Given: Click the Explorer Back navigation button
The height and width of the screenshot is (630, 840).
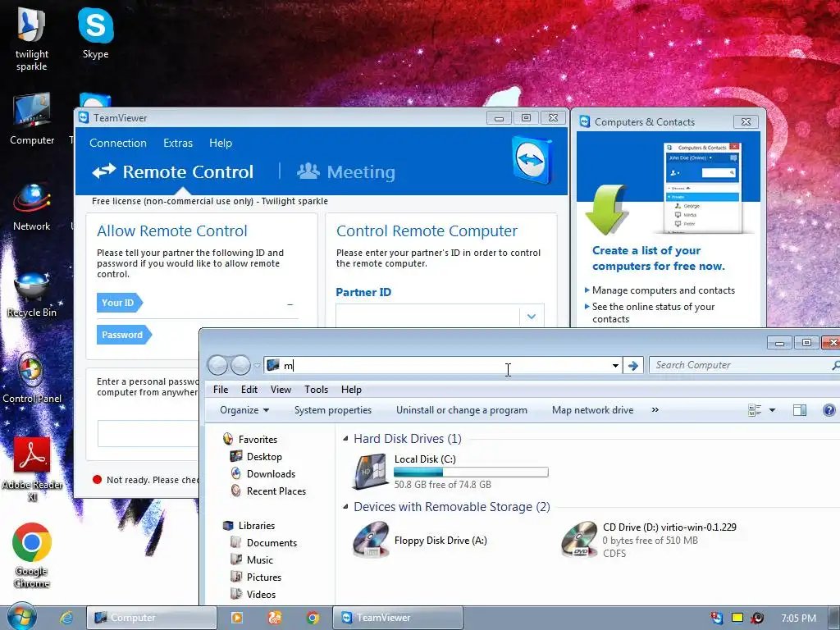Looking at the screenshot, I should point(217,365).
